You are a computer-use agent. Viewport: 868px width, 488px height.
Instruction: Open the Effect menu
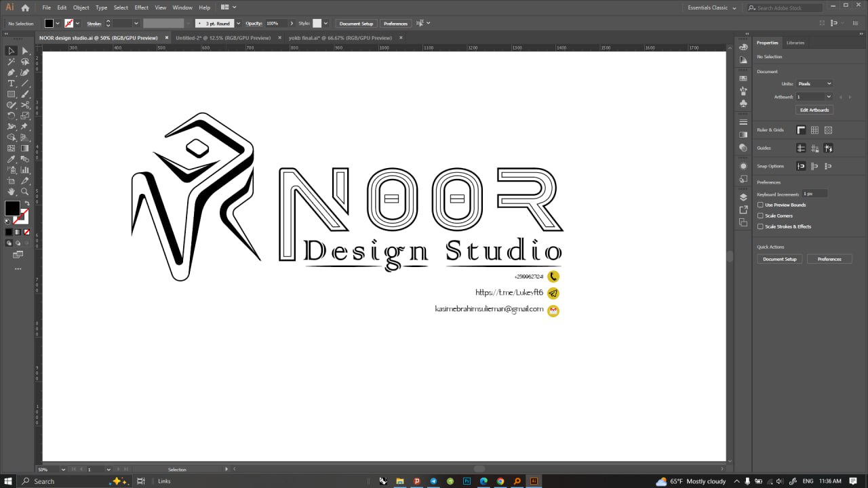coord(141,7)
